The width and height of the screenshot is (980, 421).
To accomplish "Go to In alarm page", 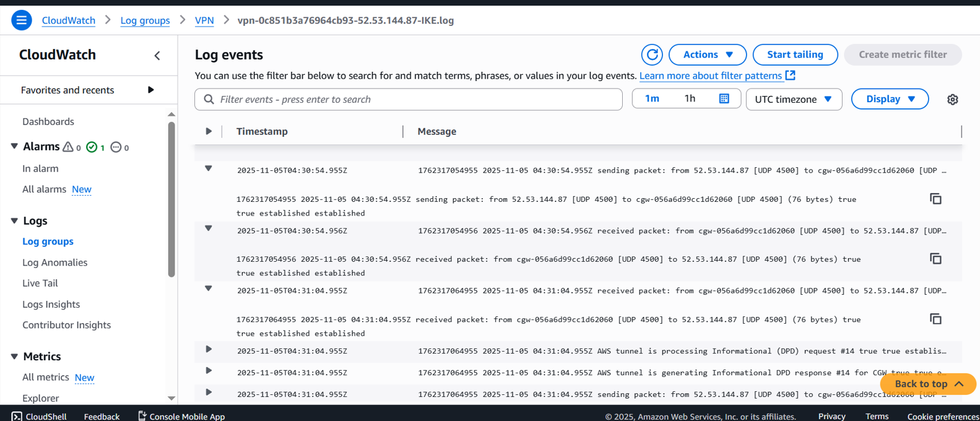I will (x=40, y=168).
